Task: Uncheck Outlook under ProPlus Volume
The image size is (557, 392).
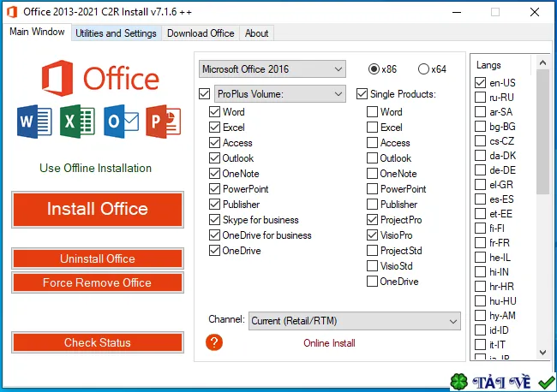Action: (x=214, y=157)
